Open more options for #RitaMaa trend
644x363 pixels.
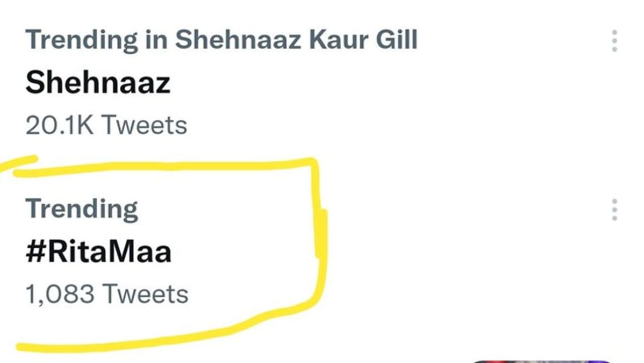click(614, 210)
